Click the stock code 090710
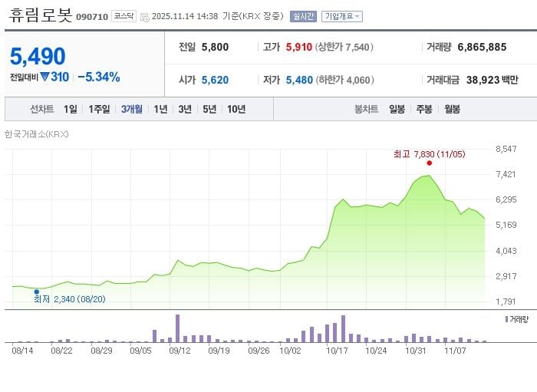The image size is (537, 392). coord(92,17)
